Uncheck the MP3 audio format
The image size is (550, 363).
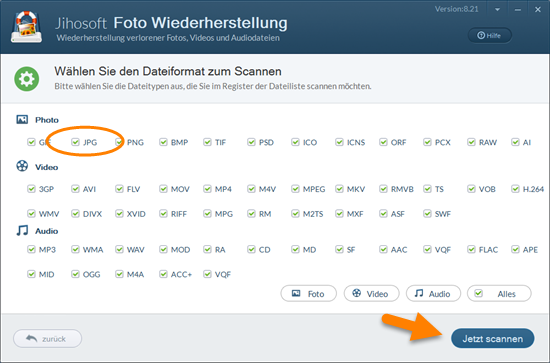[31, 249]
